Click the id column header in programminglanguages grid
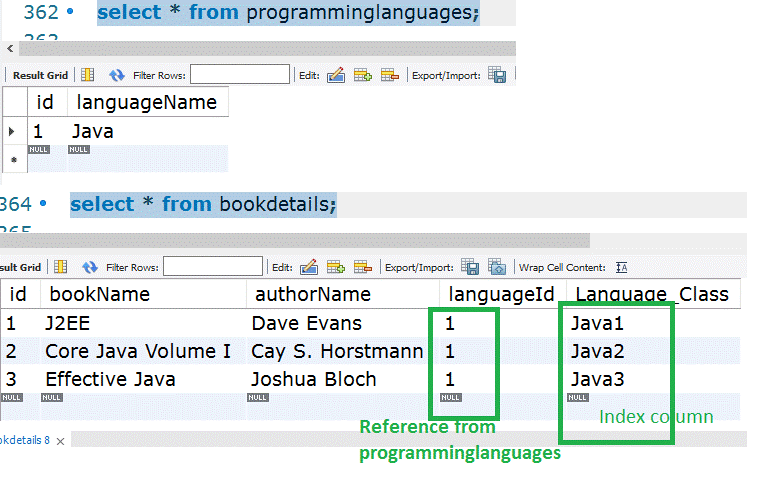 pyautogui.click(x=45, y=102)
